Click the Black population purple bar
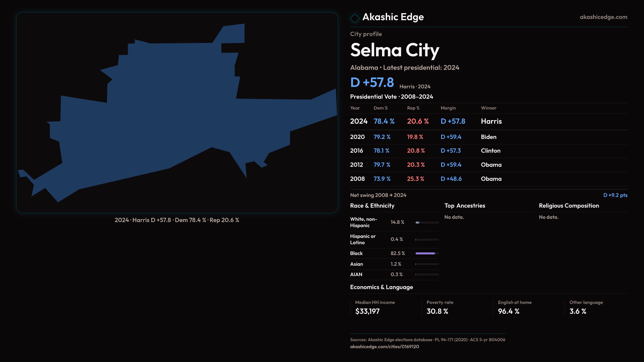 [425, 253]
